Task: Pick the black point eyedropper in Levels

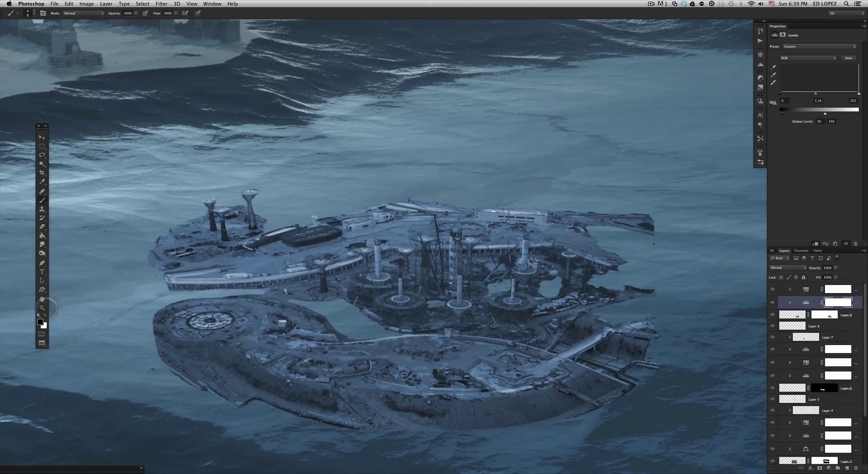Action: pos(773,67)
